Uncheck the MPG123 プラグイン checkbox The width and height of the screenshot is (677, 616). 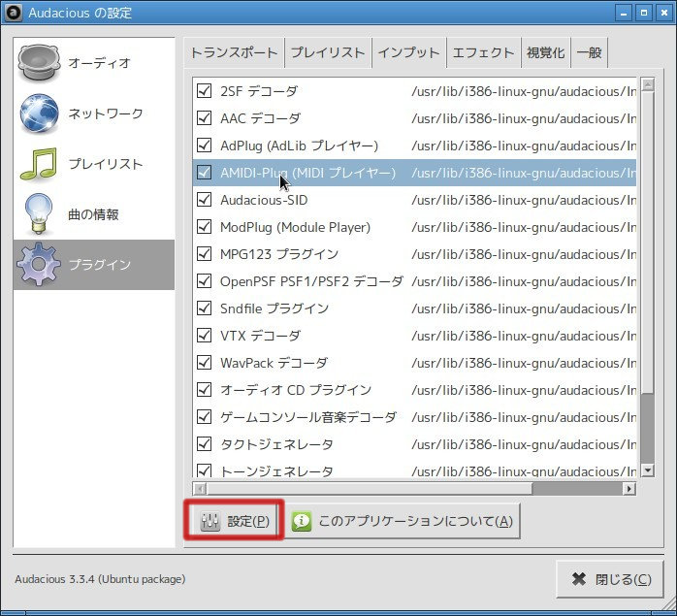pos(204,253)
